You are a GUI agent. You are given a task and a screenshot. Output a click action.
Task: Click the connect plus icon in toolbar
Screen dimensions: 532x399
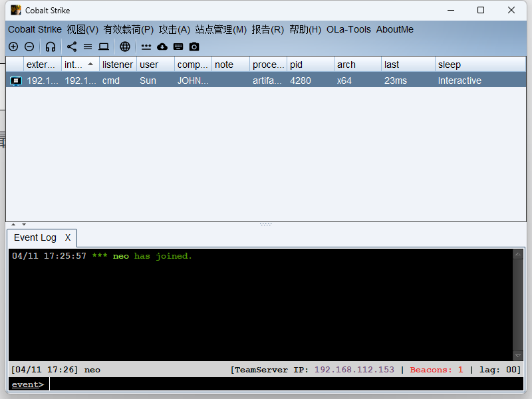pyautogui.click(x=13, y=47)
